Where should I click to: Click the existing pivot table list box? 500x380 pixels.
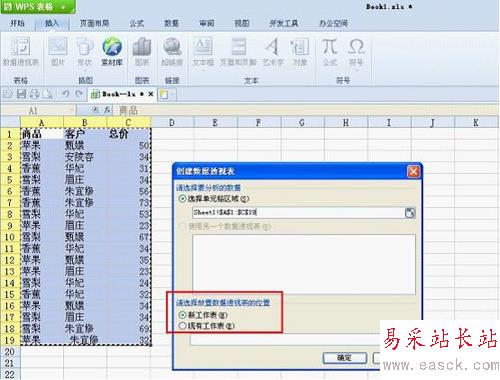(x=304, y=264)
